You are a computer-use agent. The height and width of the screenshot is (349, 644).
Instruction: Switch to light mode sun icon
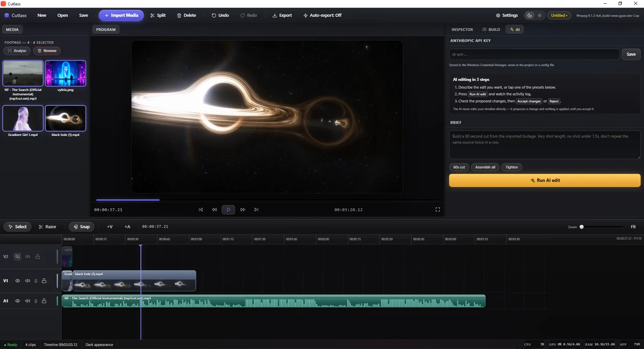(x=540, y=15)
